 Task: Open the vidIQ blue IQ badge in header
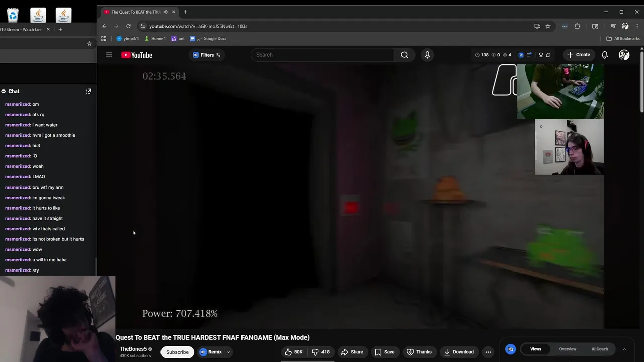click(x=521, y=55)
